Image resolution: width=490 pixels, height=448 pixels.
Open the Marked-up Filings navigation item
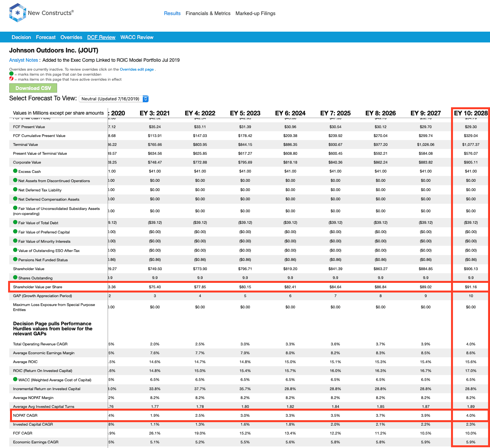click(255, 13)
